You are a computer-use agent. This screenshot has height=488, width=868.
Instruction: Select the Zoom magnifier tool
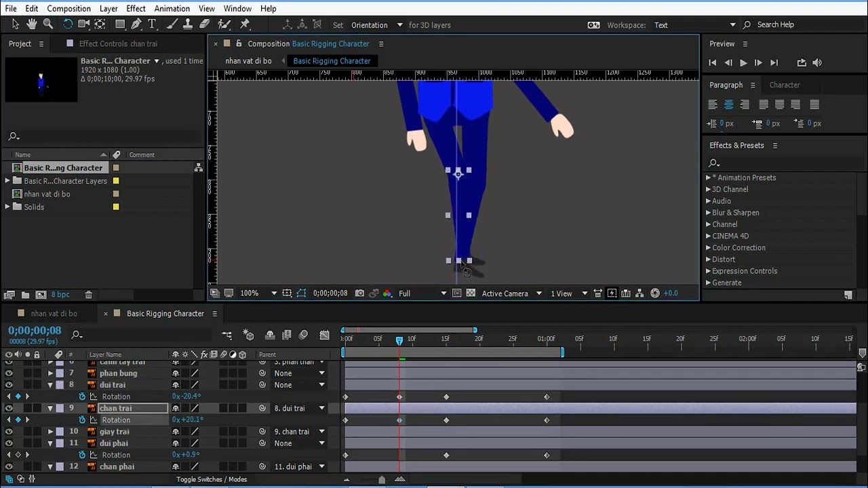48,24
